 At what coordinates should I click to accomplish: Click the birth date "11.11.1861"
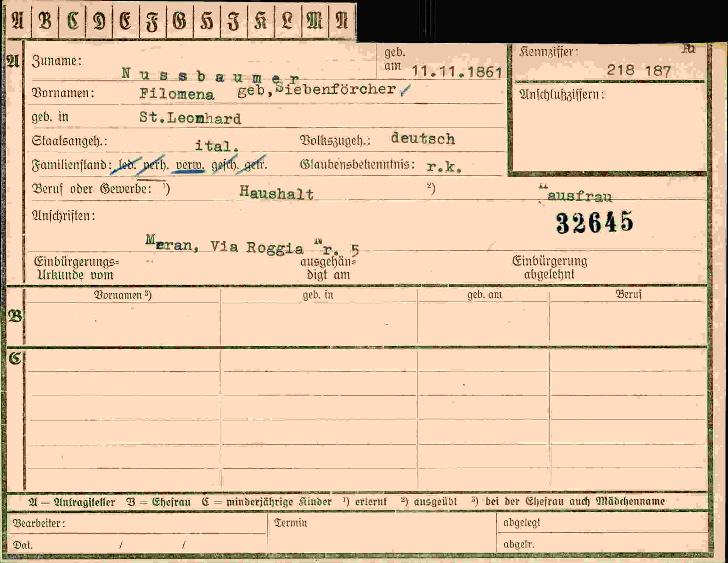pyautogui.click(x=457, y=72)
